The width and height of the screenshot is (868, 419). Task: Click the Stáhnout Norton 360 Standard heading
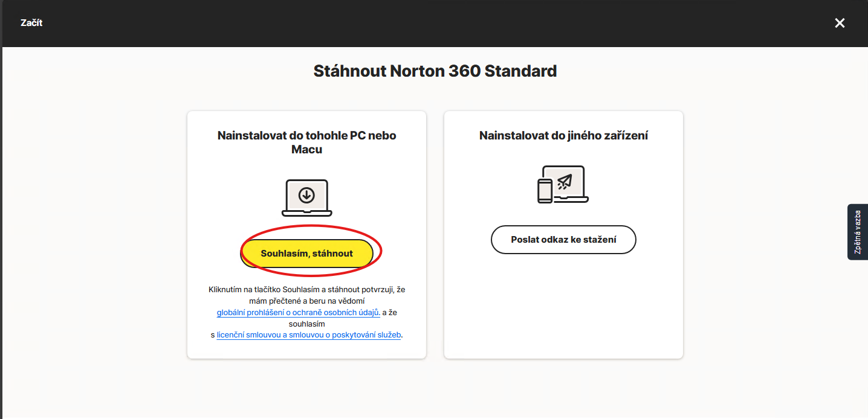pyautogui.click(x=435, y=71)
